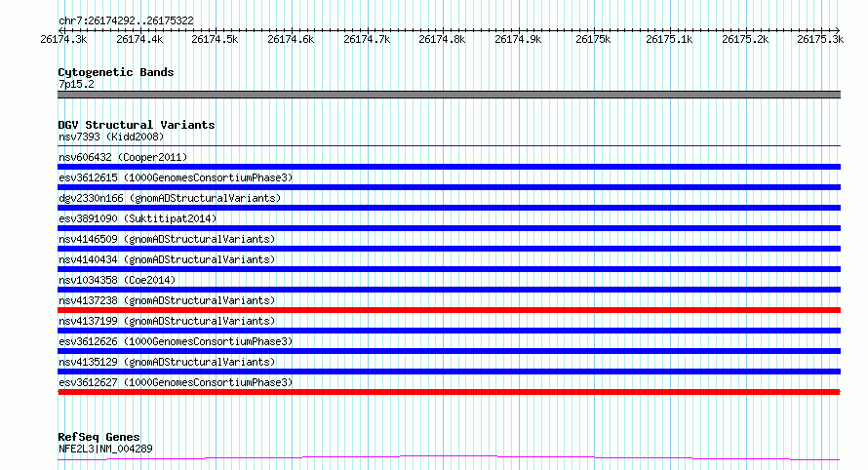Screen dimensions: 868x470
Task: Open variant nsv606432 (Cooper2011) label
Action: point(123,157)
